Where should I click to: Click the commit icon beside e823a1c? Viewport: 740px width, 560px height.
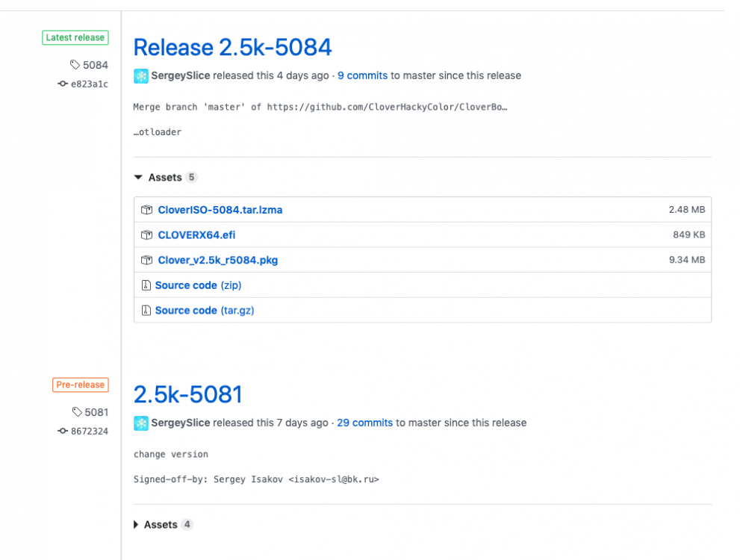[62, 84]
